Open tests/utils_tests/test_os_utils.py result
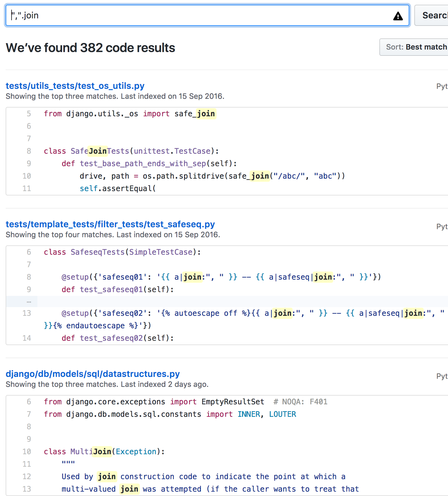 click(x=75, y=86)
